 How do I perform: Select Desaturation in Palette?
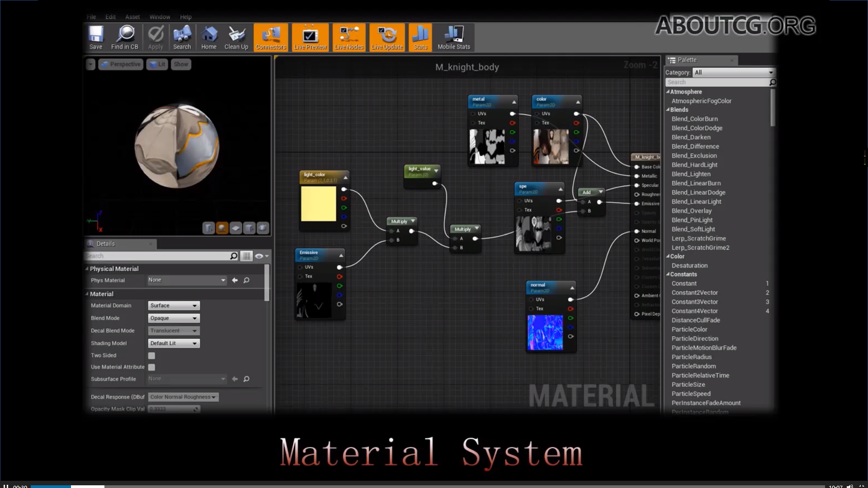(690, 266)
